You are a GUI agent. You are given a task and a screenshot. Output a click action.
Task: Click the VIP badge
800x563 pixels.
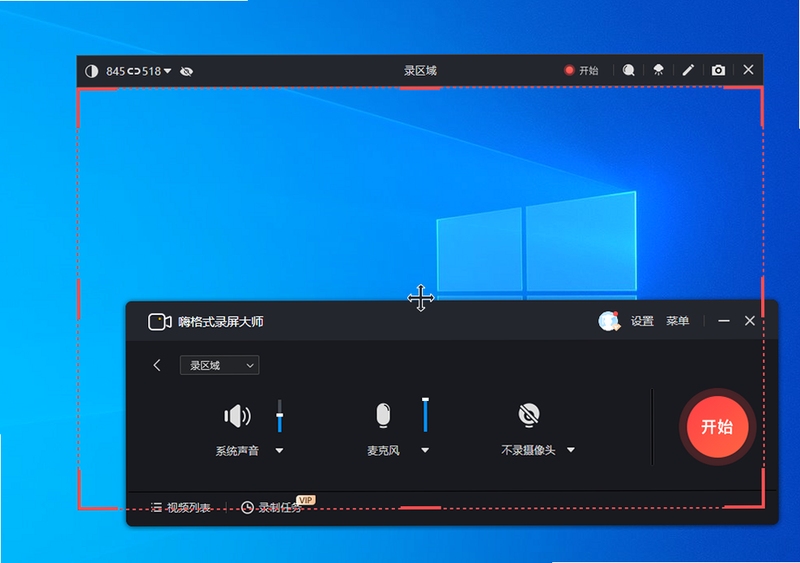(306, 500)
